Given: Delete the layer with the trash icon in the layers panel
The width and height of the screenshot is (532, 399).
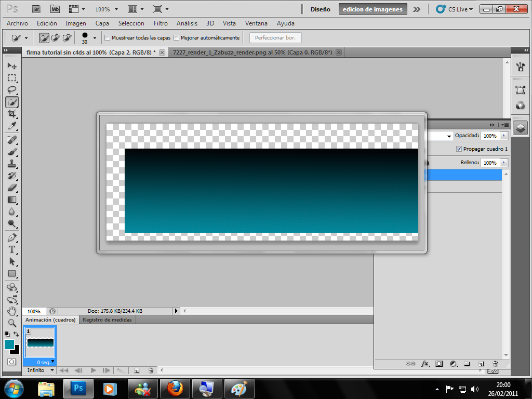Looking at the screenshot, I should [x=495, y=364].
